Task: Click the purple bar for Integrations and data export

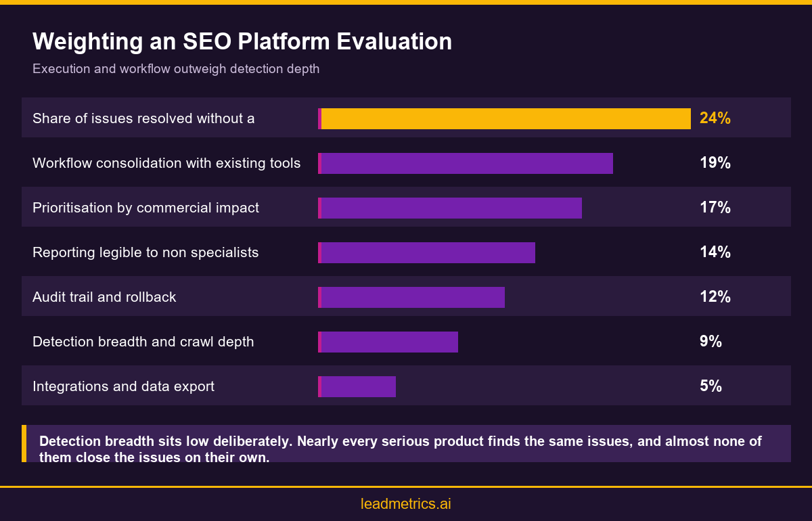Action: tap(357, 386)
